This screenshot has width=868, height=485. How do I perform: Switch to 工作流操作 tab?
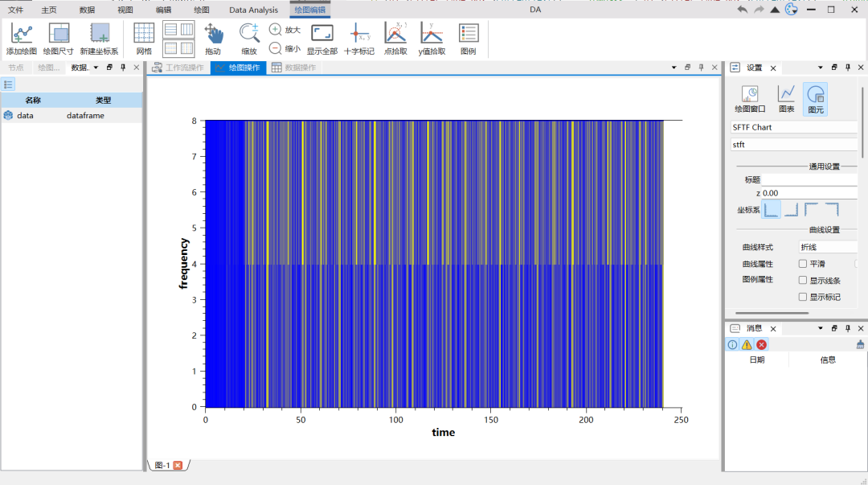tap(178, 68)
